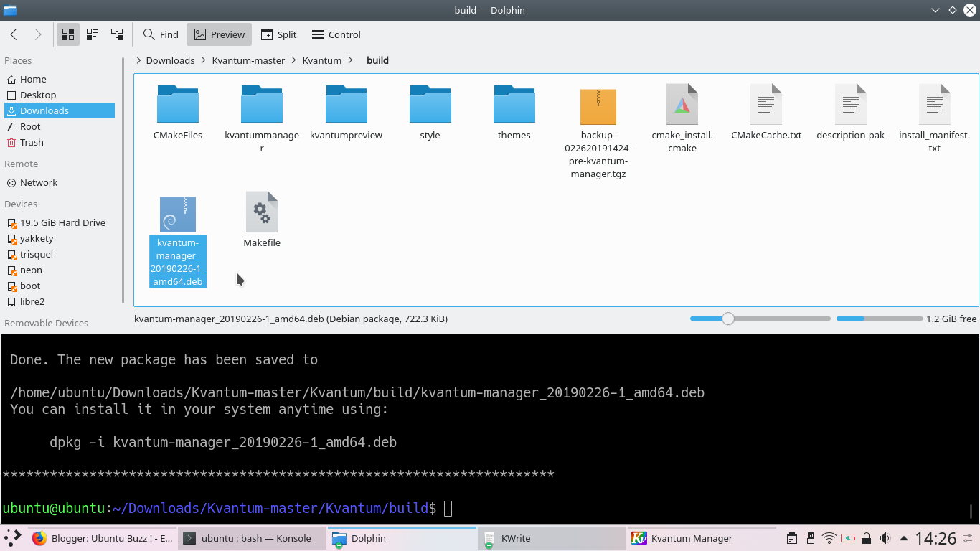Open Desktop in Places panel
This screenshot has height=551, width=980.
(x=60, y=95)
